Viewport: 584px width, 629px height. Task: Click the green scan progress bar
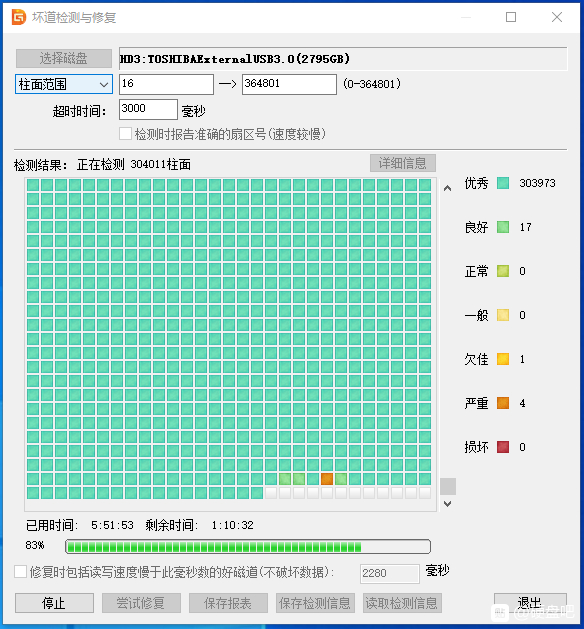248,546
